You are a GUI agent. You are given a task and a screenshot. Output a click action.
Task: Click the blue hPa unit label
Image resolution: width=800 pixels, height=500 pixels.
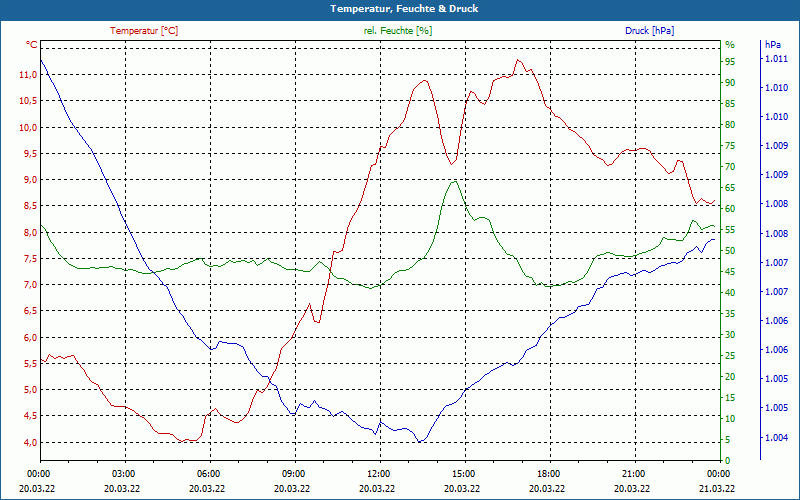tap(773, 45)
